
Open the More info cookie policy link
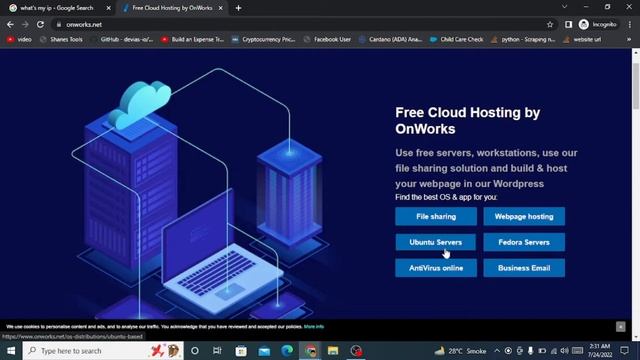pos(314,327)
